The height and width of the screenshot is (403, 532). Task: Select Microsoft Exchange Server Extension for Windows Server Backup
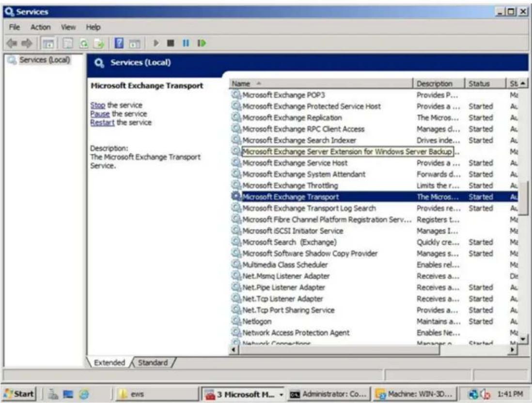374,151
